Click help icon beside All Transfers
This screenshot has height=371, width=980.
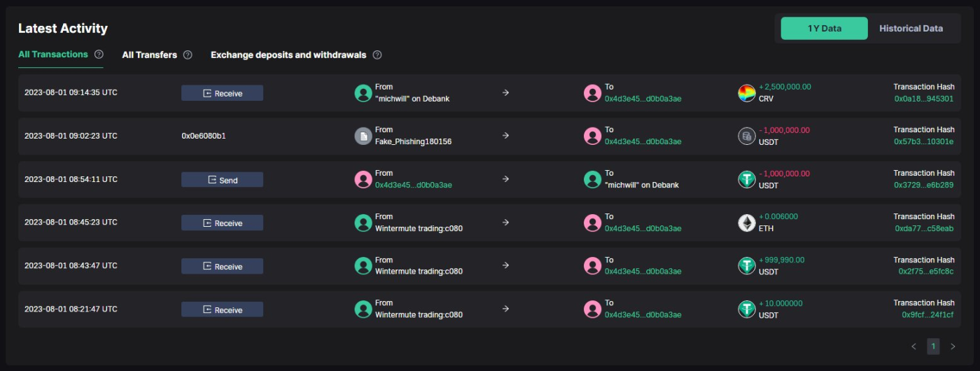[188, 55]
